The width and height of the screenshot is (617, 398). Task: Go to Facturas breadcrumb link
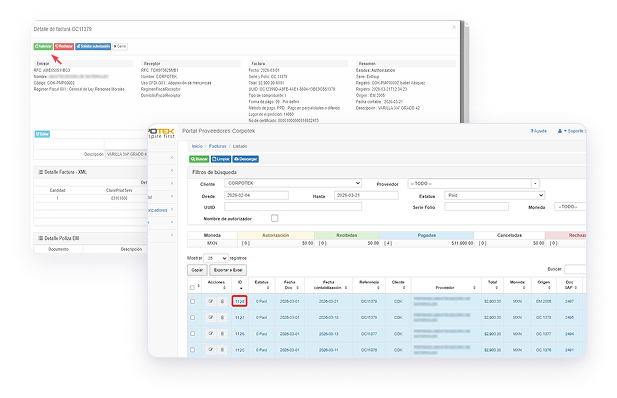pos(217,146)
